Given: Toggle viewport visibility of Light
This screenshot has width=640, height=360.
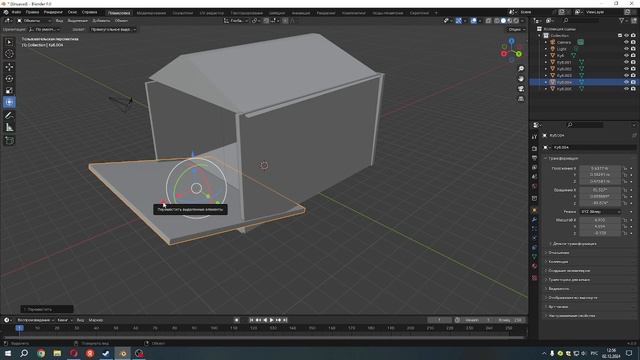Looking at the screenshot, I should pyautogui.click(x=626, y=49).
